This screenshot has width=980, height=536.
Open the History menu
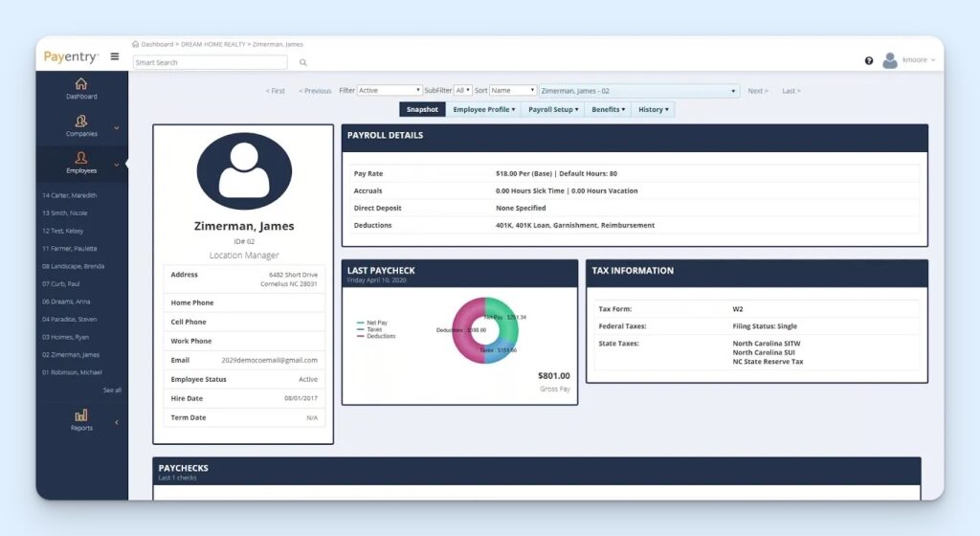coord(653,109)
